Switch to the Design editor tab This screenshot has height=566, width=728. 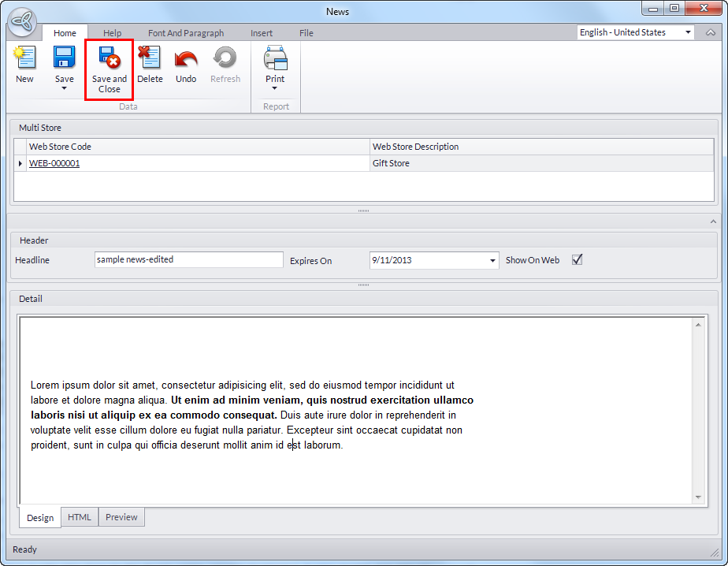pos(40,517)
